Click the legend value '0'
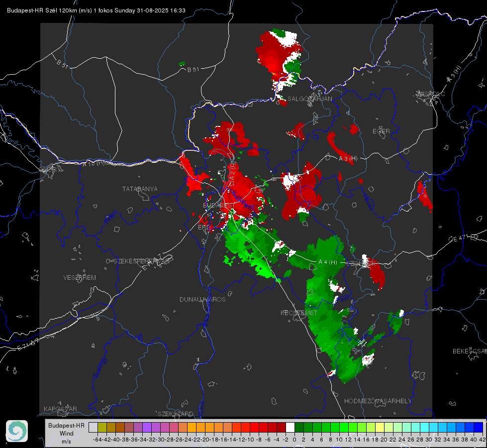487x448 pixels. pyautogui.click(x=294, y=440)
